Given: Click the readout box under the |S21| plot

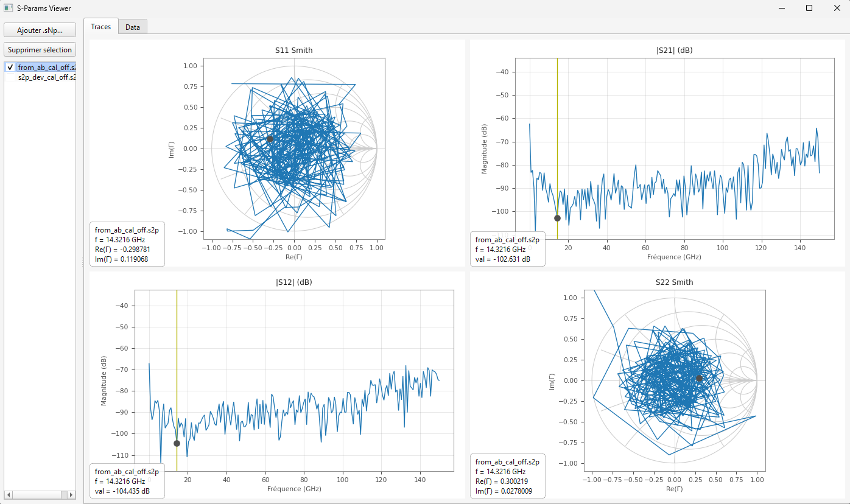Looking at the screenshot, I should tap(507, 250).
